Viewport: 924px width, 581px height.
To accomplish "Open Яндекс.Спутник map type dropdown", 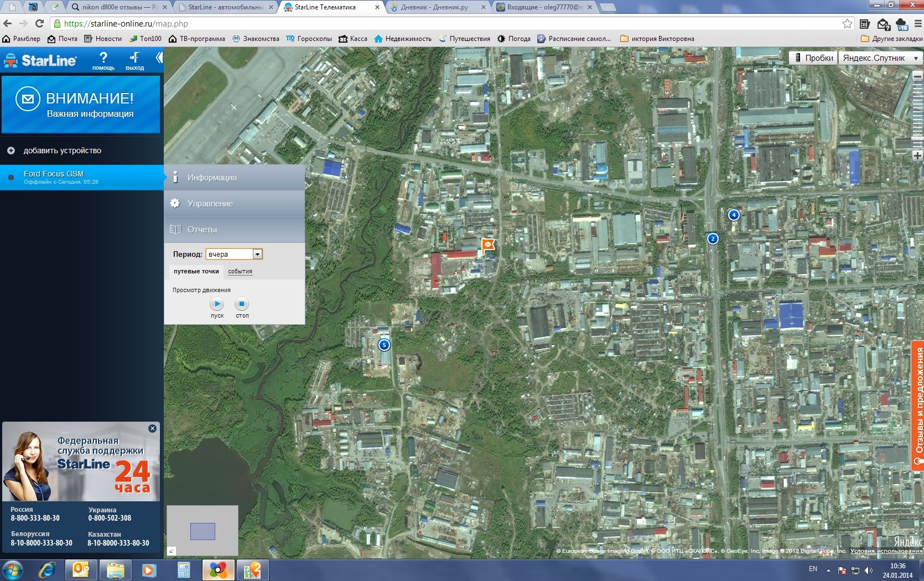I will tap(880, 58).
